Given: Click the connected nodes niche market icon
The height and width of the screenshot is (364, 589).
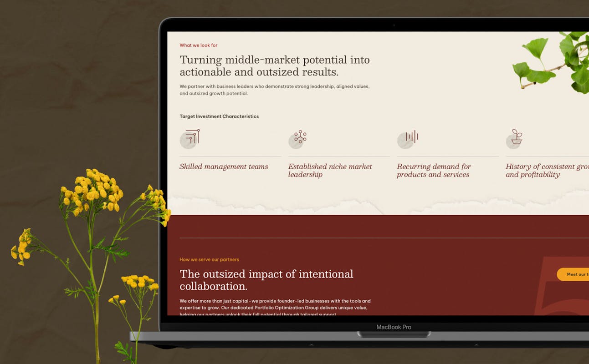Looking at the screenshot, I should 299,138.
